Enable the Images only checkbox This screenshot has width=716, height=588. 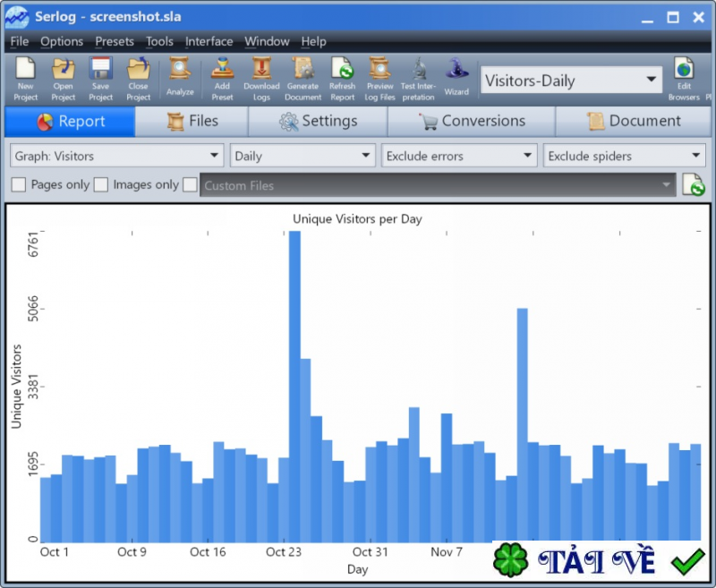point(100,185)
